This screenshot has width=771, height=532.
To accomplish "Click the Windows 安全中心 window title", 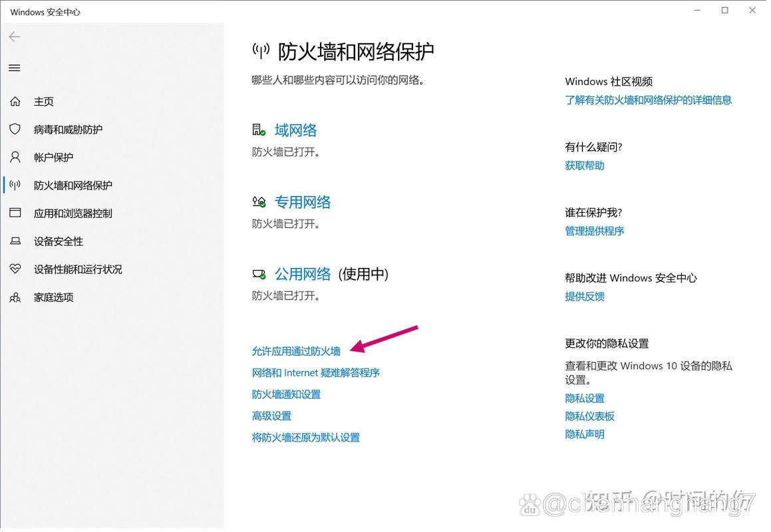I will click(45, 12).
